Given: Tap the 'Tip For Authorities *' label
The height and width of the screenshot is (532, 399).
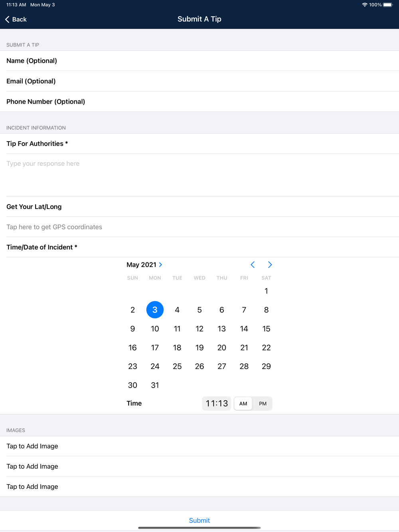Looking at the screenshot, I should click(37, 144).
